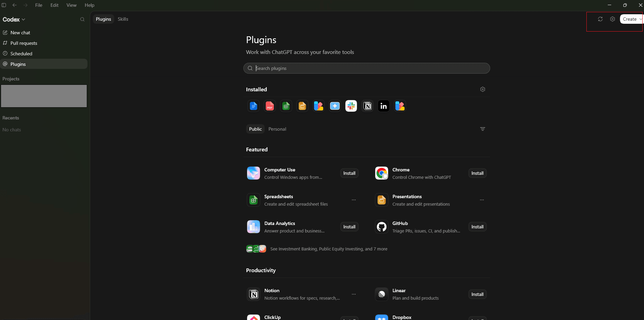Click the 'Projects' sidebar heading
The image size is (644, 320).
[11, 79]
